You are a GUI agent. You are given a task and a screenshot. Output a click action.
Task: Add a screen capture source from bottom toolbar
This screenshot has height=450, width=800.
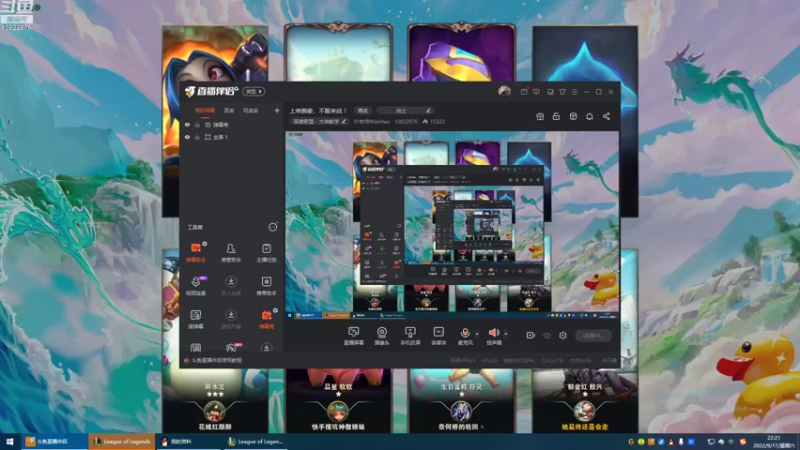353,336
